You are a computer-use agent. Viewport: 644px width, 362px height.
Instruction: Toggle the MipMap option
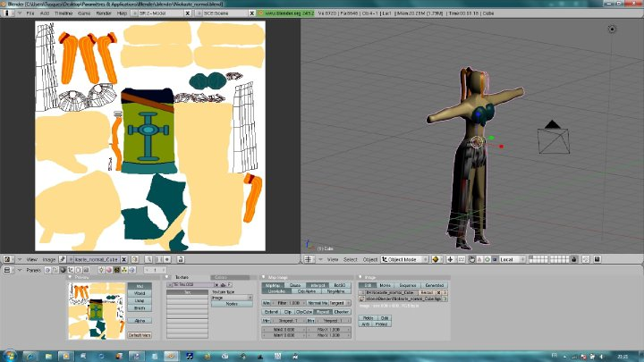pyautogui.click(x=273, y=285)
